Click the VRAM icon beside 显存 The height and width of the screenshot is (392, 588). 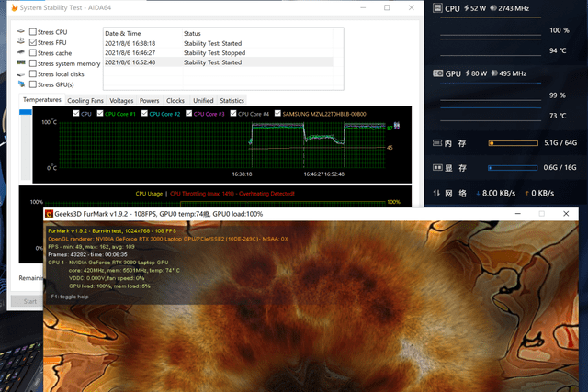[437, 167]
